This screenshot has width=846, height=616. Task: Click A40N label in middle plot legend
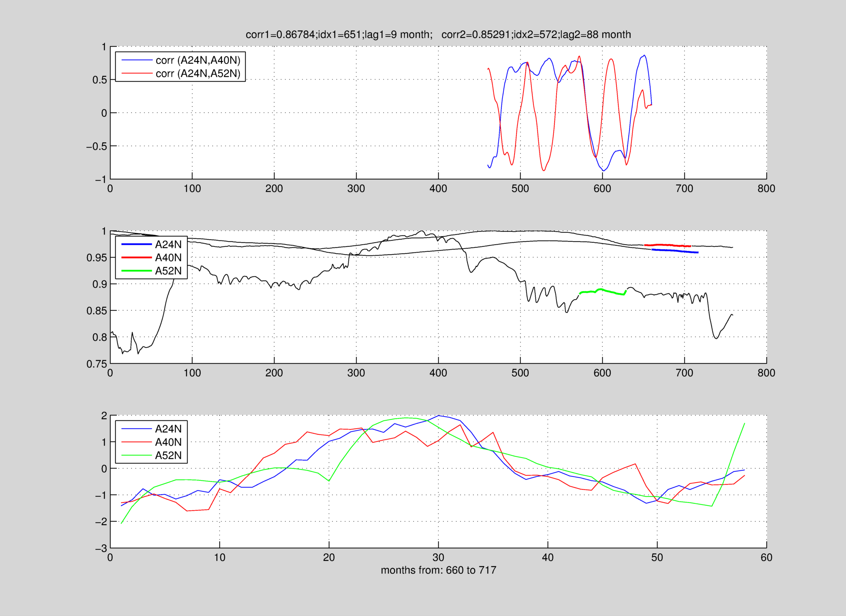point(168,258)
